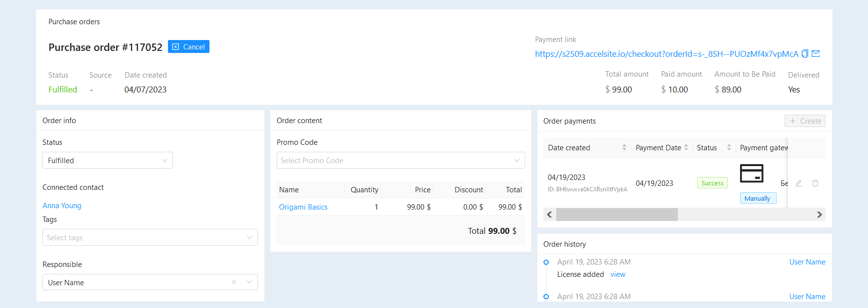868x308 pixels.
Task: Open the Select tags dropdown
Action: click(150, 237)
